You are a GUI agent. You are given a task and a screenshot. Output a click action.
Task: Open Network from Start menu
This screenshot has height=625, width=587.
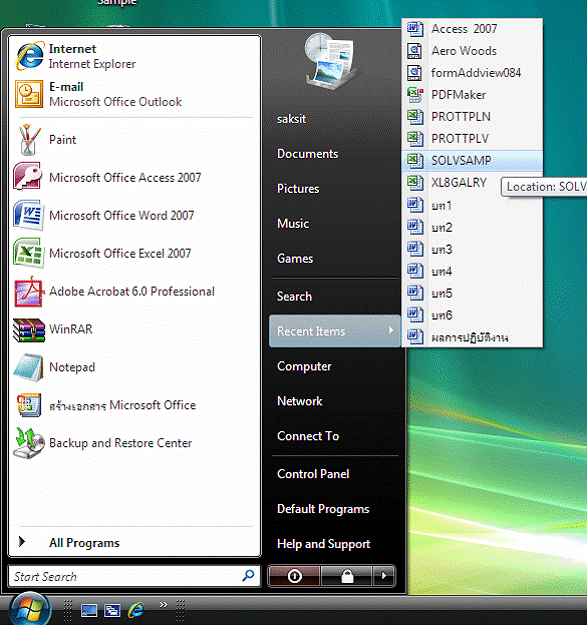299,401
